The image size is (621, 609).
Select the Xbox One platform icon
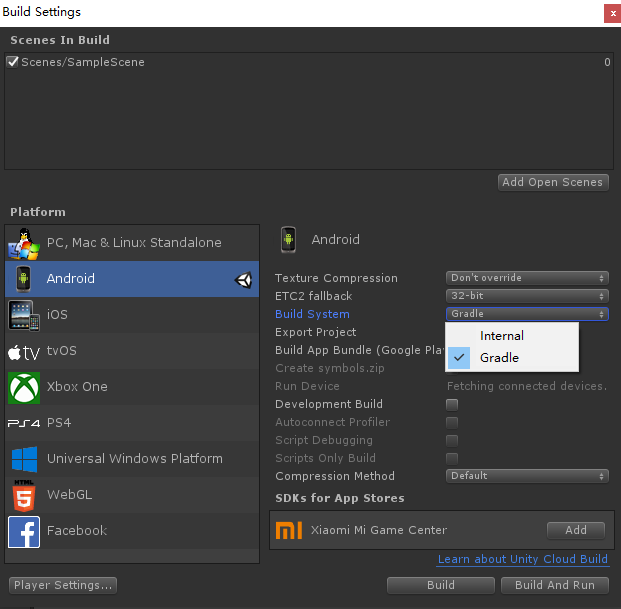24,387
